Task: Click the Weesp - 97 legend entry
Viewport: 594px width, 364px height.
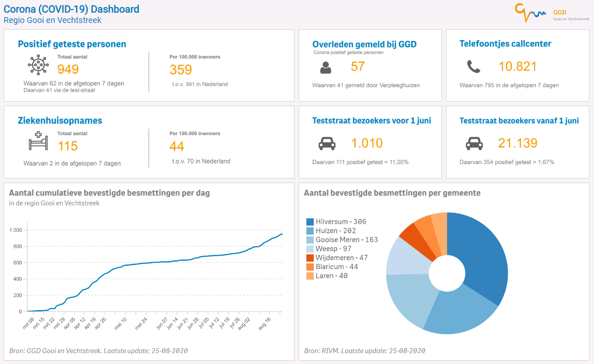Action: [x=333, y=249]
